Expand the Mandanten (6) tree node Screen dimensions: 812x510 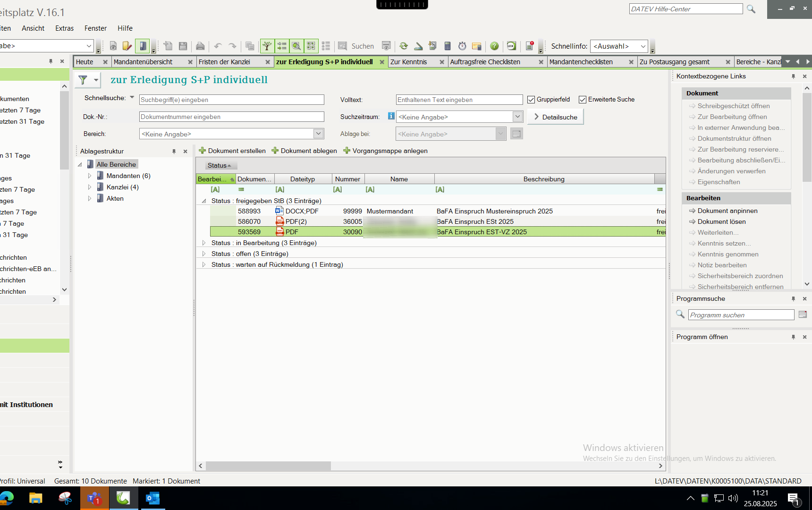90,176
